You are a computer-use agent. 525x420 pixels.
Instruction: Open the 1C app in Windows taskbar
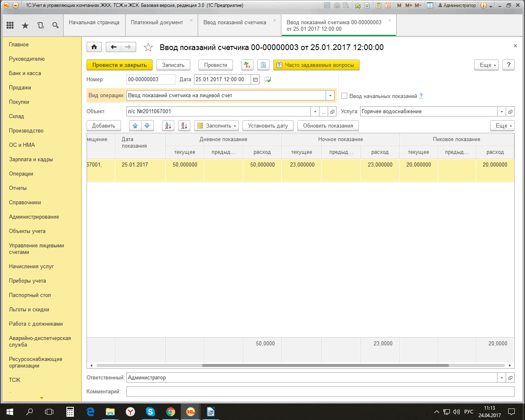(x=191, y=411)
